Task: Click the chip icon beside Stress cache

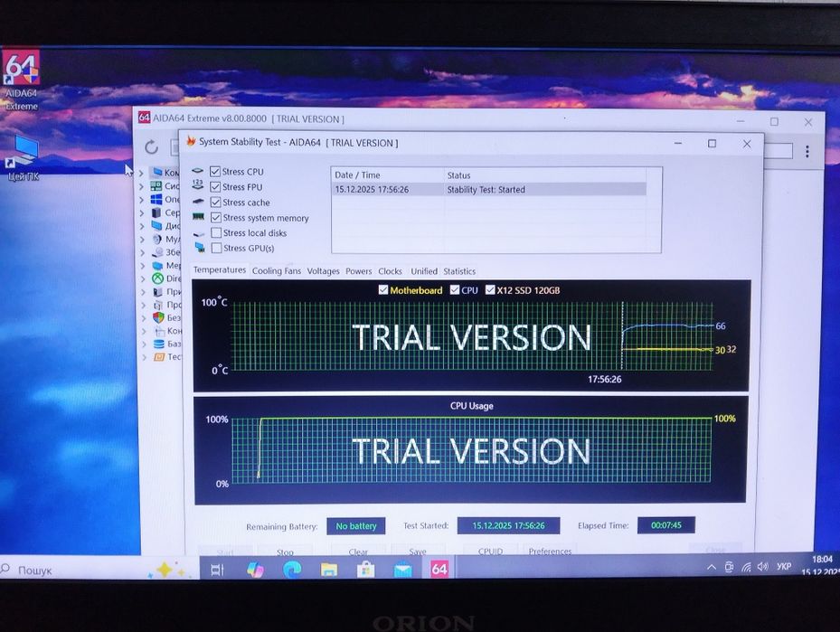Action: [x=198, y=202]
